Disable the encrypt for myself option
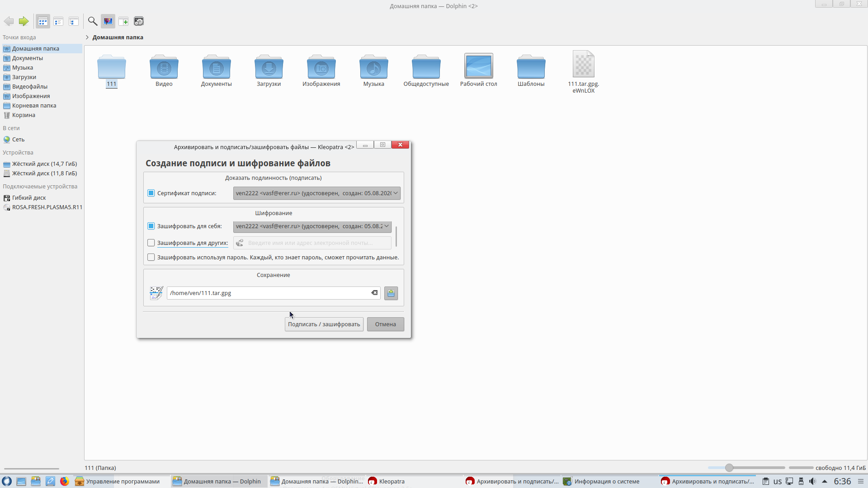The height and width of the screenshot is (488, 868). coord(151,226)
